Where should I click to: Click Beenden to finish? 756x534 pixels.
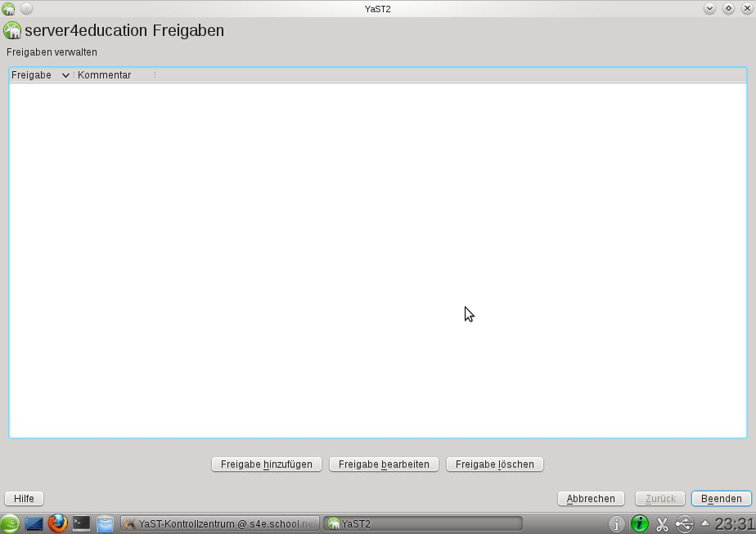[722, 498]
